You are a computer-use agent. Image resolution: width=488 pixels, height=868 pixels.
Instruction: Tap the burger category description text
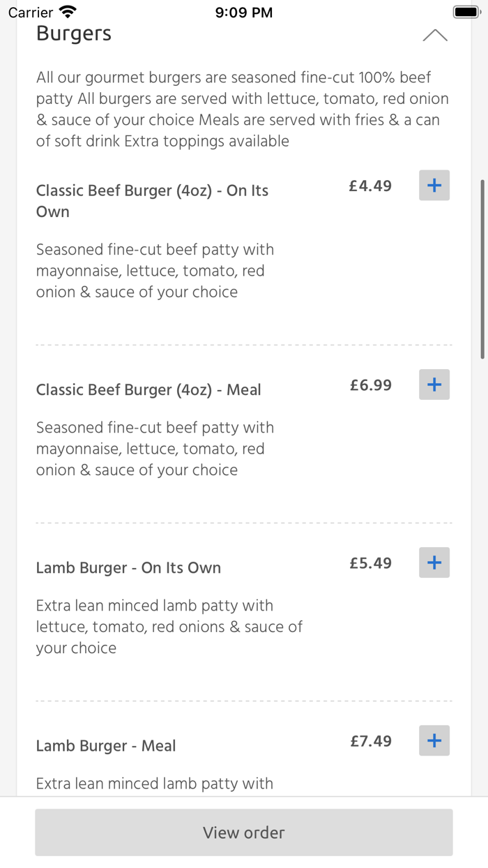tap(243, 110)
